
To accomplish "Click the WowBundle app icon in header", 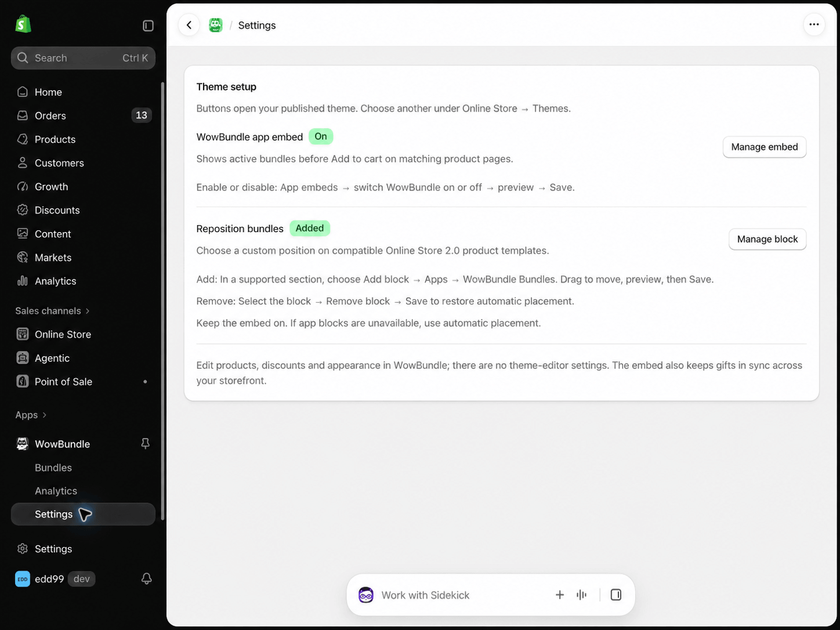I will pos(216,25).
